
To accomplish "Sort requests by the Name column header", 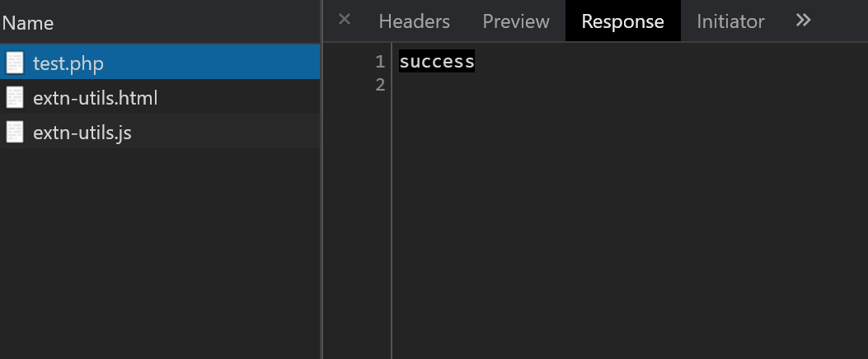I will (x=28, y=22).
